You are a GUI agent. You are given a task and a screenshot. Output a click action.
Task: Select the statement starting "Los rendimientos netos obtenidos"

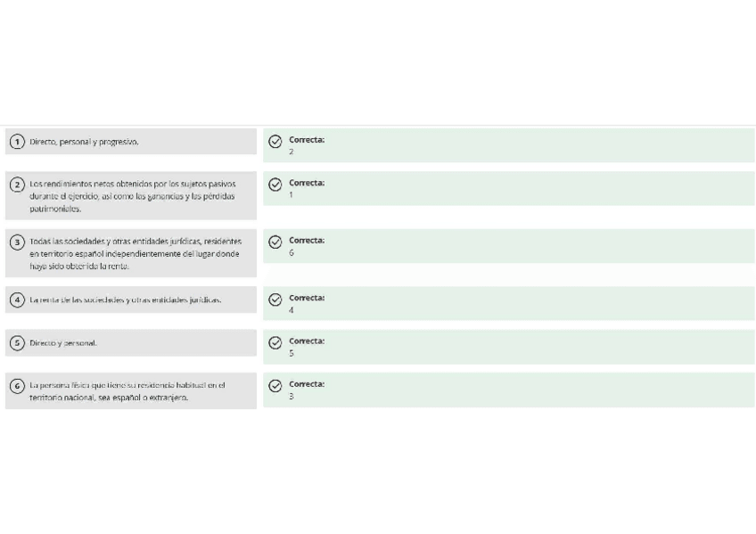132,196
